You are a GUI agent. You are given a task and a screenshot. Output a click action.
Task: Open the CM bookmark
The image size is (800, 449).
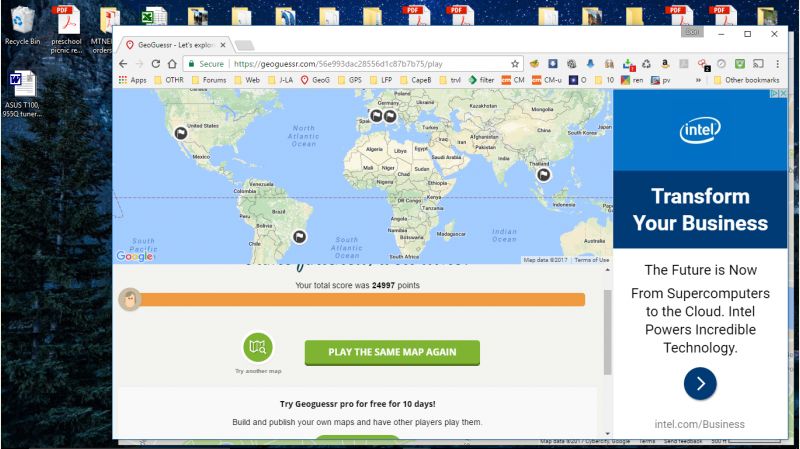click(x=513, y=80)
